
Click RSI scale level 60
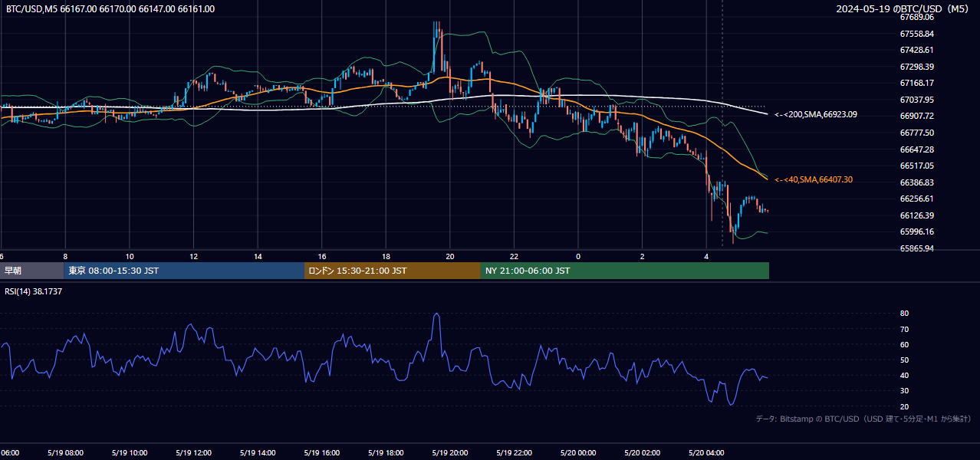point(904,344)
